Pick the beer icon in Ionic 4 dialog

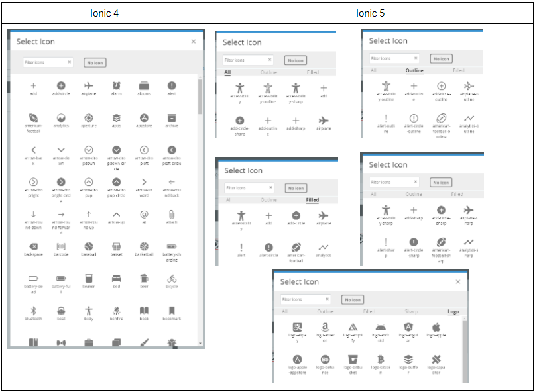pyautogui.click(x=144, y=279)
